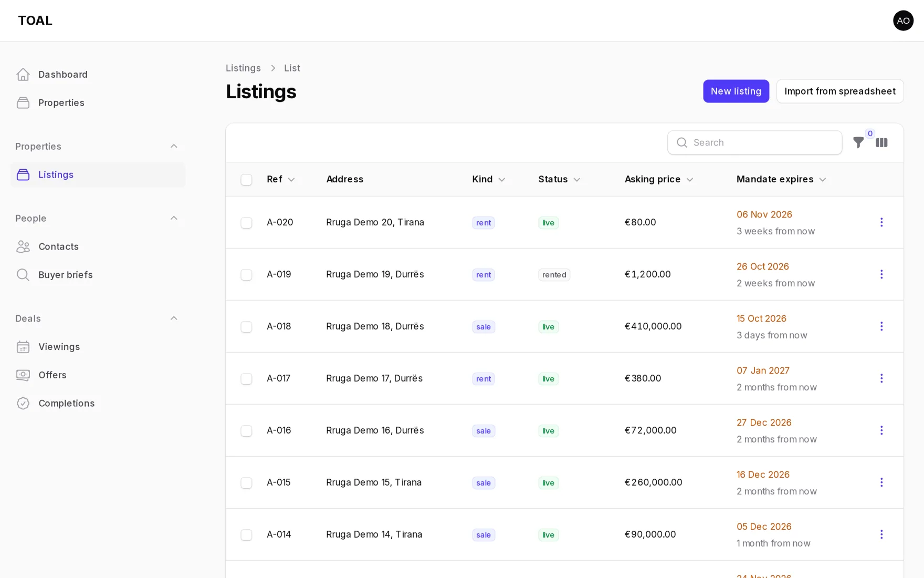The width and height of the screenshot is (924, 578).
Task: Collapse the Properties sidebar group
Action: [174, 146]
